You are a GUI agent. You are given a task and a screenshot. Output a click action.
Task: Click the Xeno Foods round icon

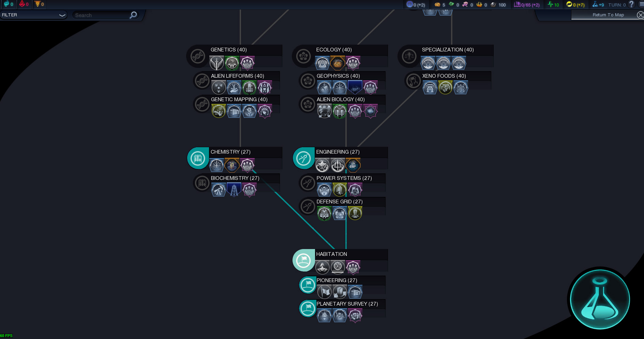pos(413,81)
